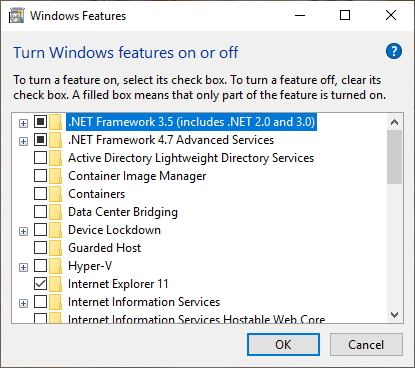Select the Device Lockdown label

[x=114, y=230]
